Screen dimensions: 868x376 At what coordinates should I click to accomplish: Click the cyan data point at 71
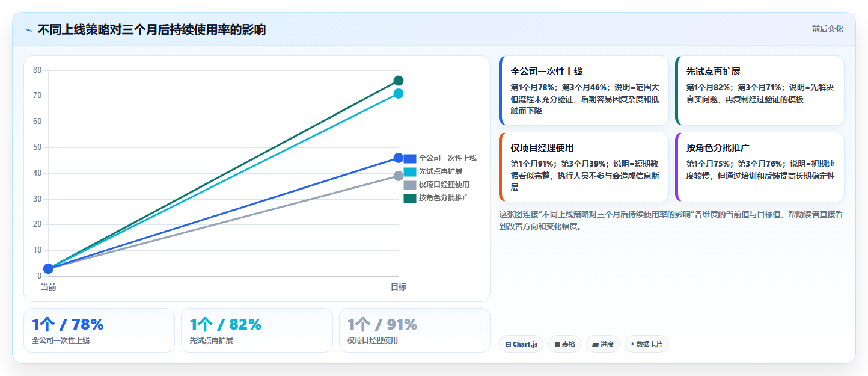[398, 93]
